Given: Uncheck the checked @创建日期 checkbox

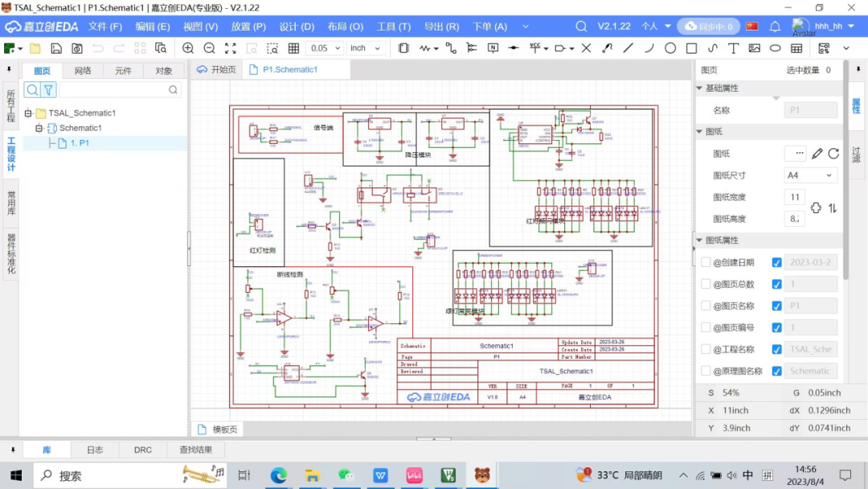Looking at the screenshot, I should tap(776, 262).
